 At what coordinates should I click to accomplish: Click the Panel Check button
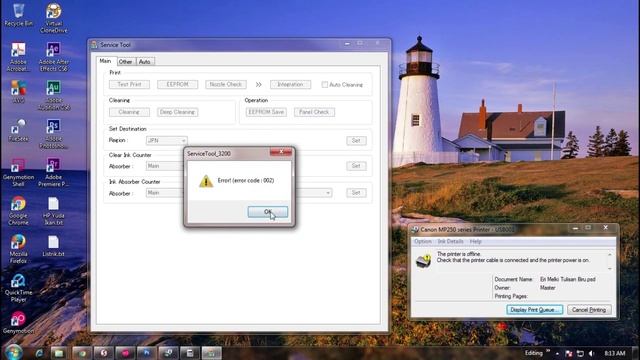tap(314, 112)
